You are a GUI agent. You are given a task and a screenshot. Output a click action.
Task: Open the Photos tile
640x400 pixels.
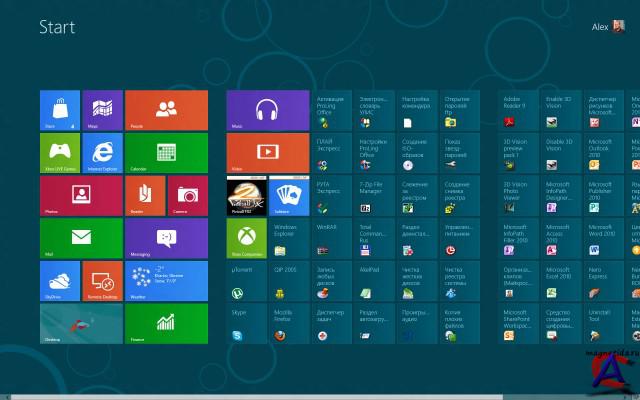81,196
